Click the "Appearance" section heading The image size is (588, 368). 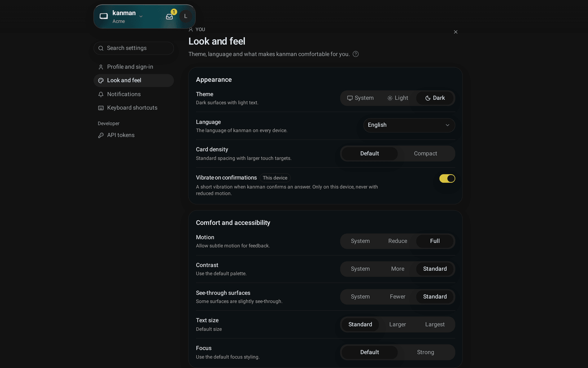coord(214,80)
